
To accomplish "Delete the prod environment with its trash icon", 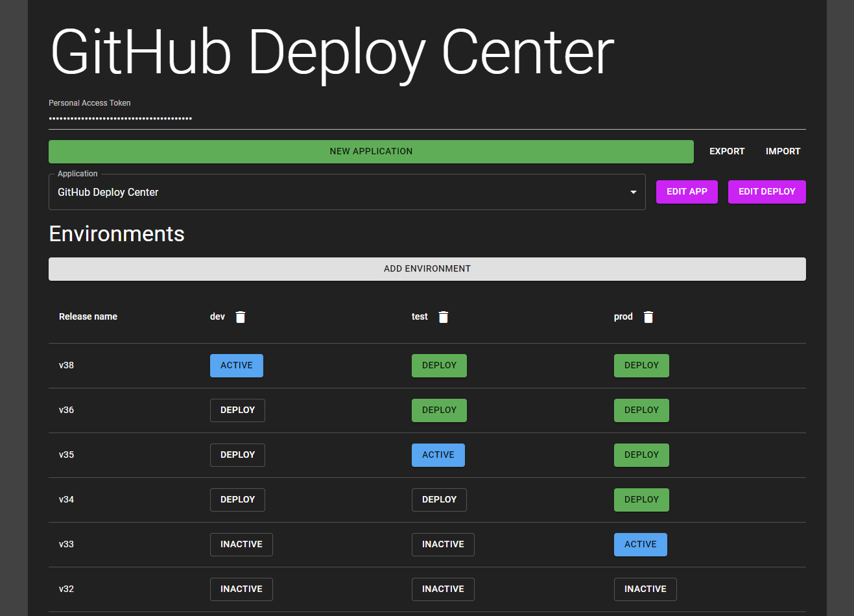I will [648, 317].
